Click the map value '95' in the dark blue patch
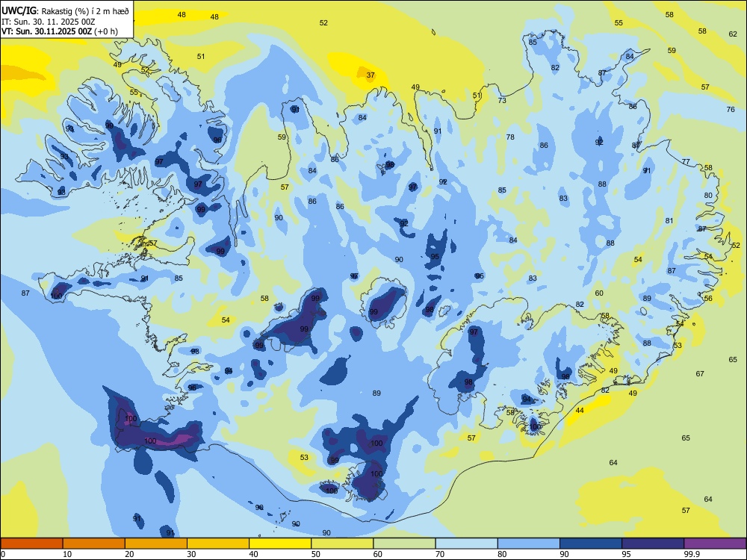 (x=435, y=257)
